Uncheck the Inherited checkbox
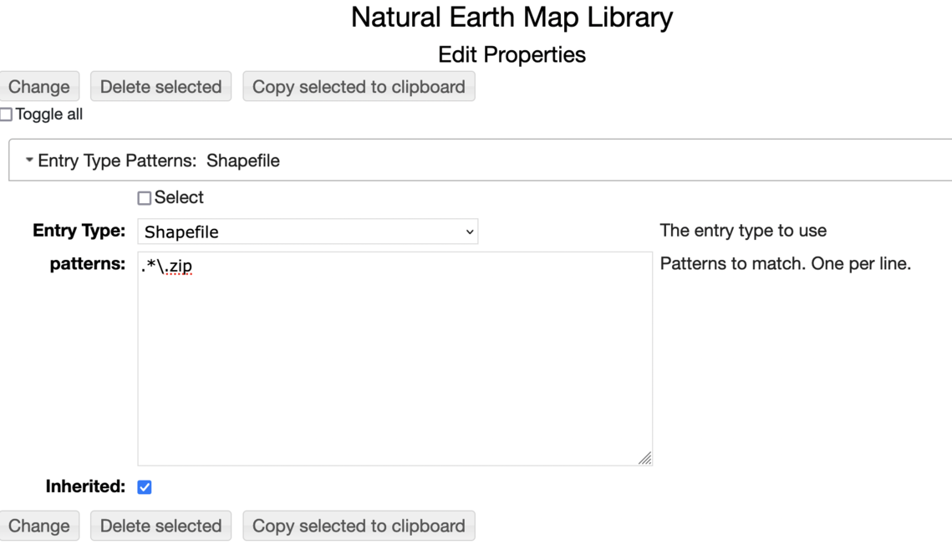This screenshot has height=560, width=952. pos(145,487)
